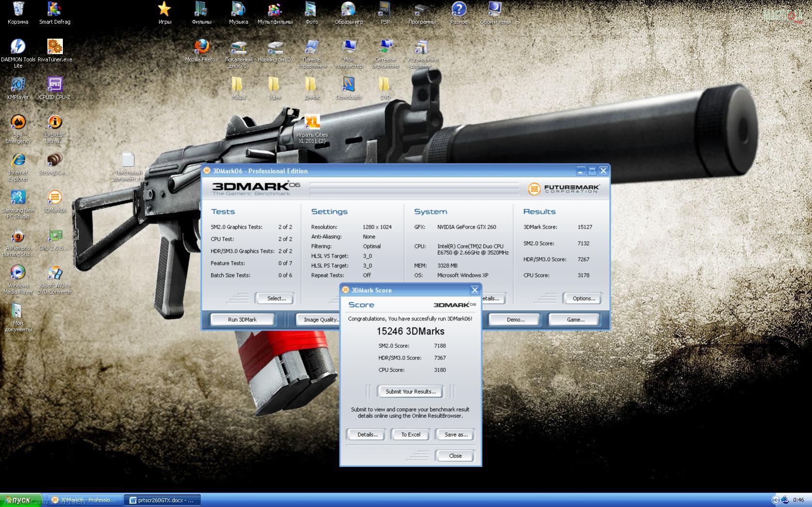Switch to prtscr260GTX.docx taskbar button
The height and width of the screenshot is (507, 812).
pyautogui.click(x=162, y=500)
